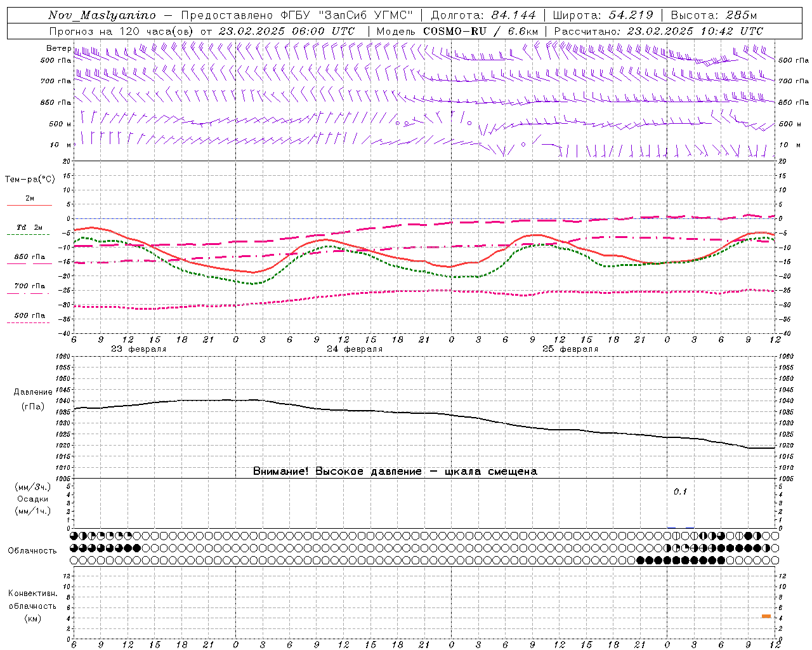This screenshot has height=650, width=812.
Task: Click the Долгота: 84.144 value
Action: click(x=483, y=15)
